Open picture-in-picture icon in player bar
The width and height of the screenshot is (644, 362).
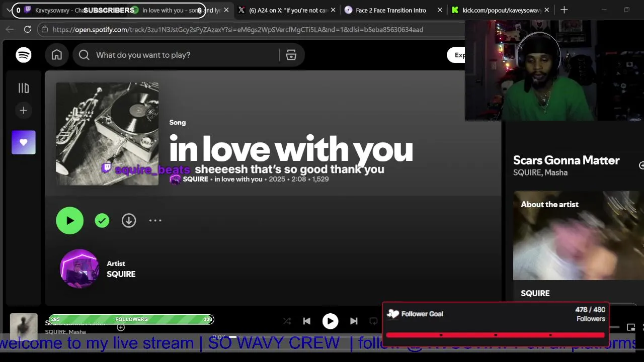[x=631, y=327]
